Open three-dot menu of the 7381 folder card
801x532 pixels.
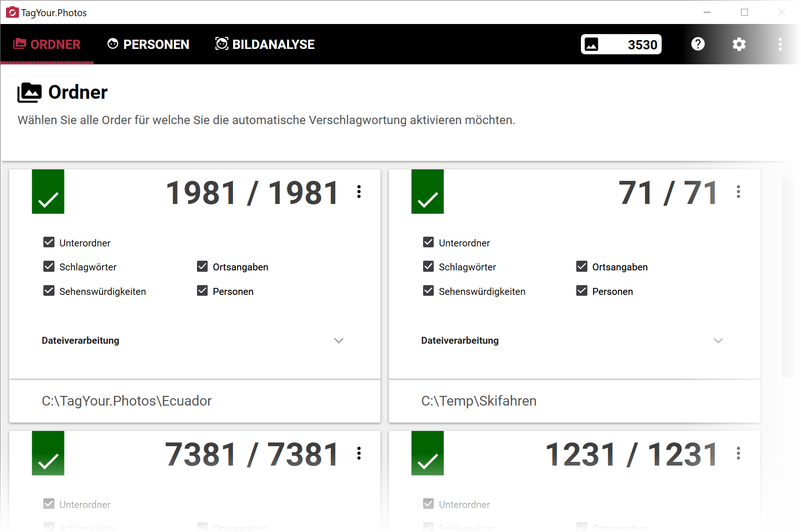coord(359,453)
